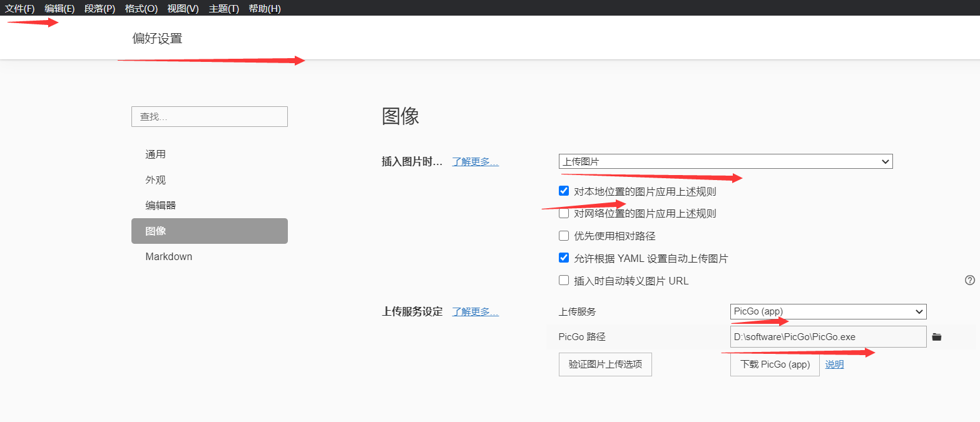The width and height of the screenshot is (980, 422).
Task: Select the 通用 preferences category
Action: [210, 154]
